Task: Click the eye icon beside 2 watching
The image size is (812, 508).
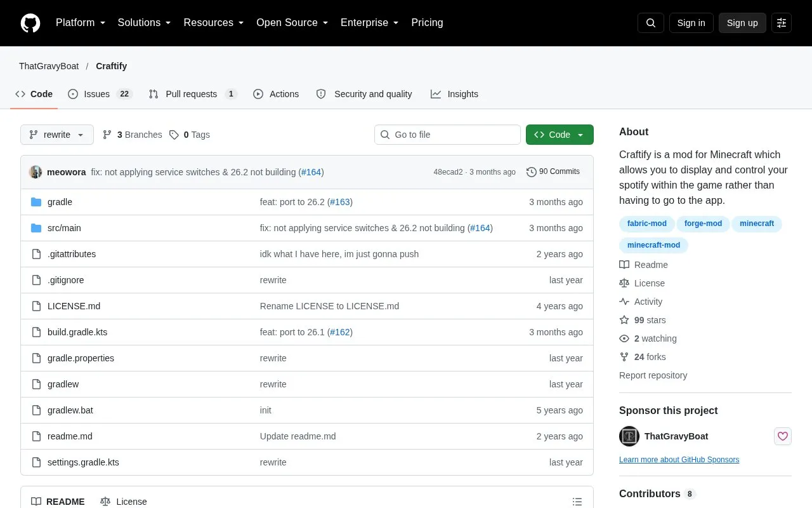Action: [624, 338]
